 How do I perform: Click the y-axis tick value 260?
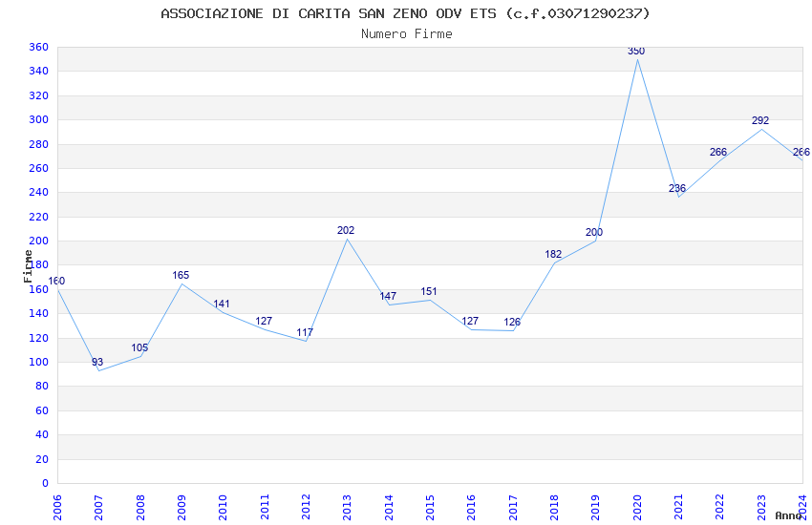pos(39,168)
